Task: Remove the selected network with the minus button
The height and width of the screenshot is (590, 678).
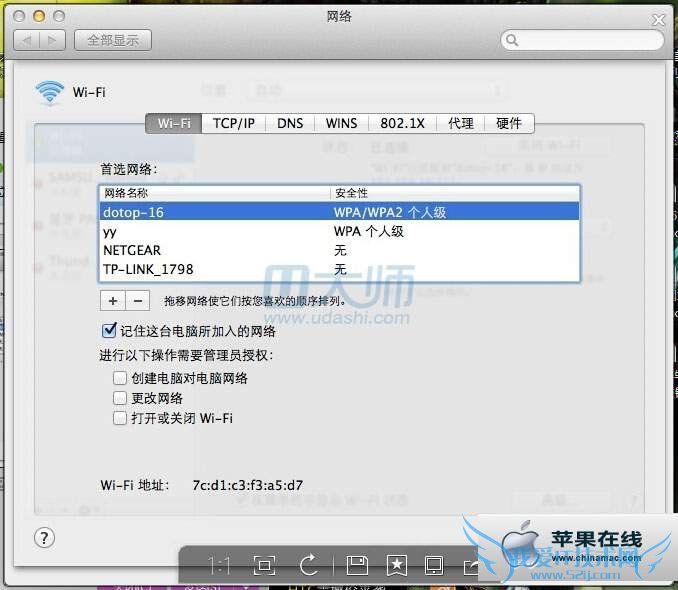Action: [x=138, y=301]
